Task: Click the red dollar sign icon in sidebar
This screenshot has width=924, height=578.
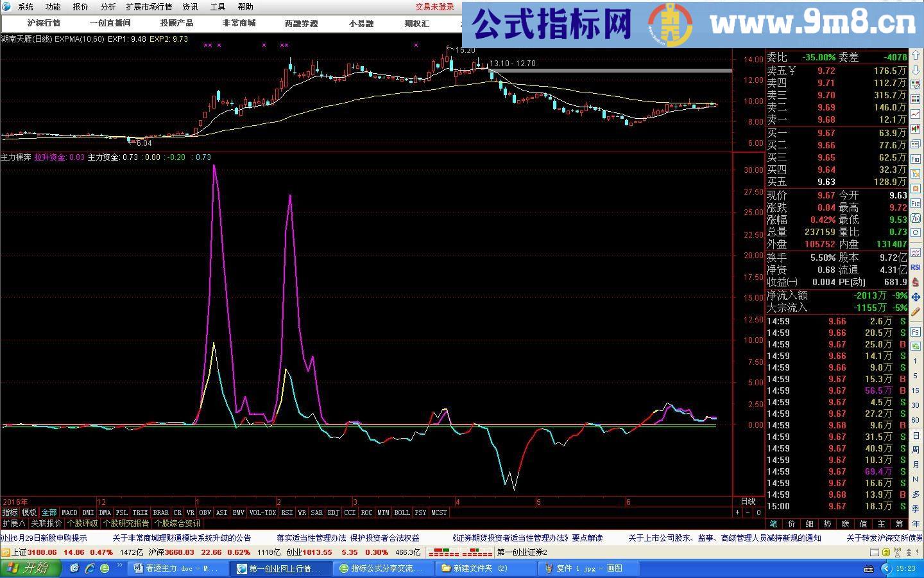Action: (916, 281)
